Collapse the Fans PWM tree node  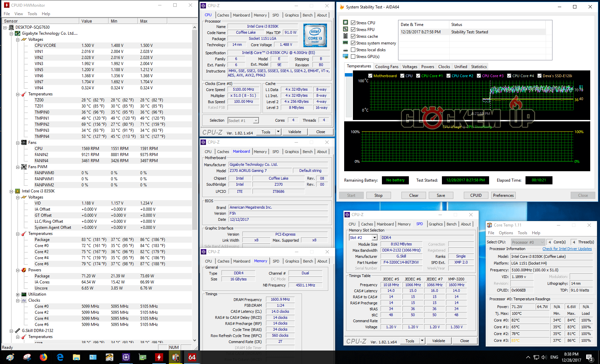[x=18, y=167]
